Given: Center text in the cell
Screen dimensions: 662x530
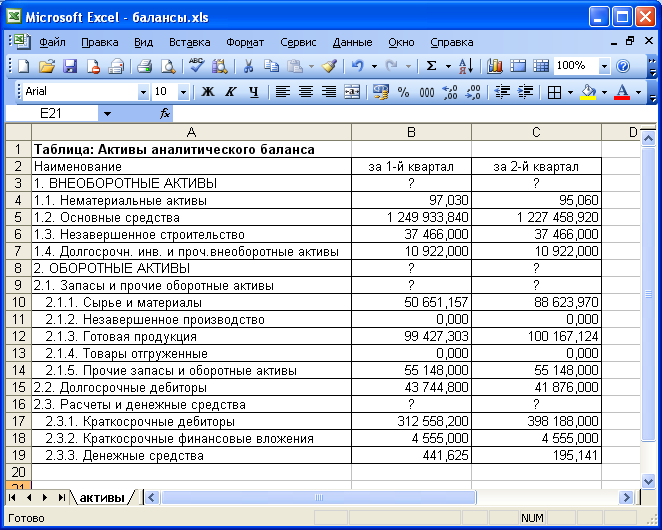Looking at the screenshot, I should (306, 92).
